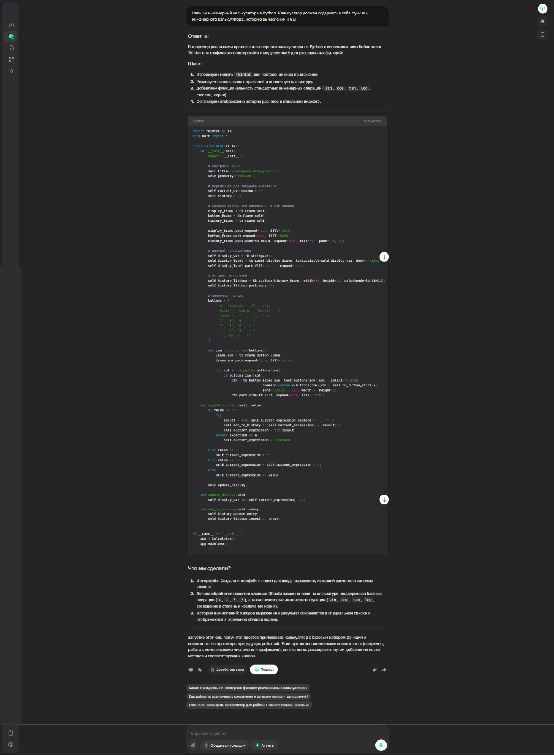The width and height of the screenshot is (554, 756).
Task: Click the user prompt message bubble
Action: pos(288,16)
